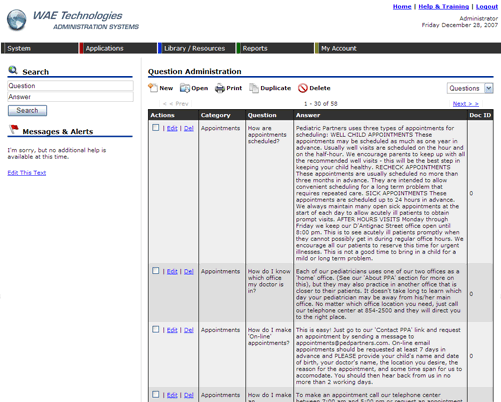Click the Open toolbar icon

185,88
